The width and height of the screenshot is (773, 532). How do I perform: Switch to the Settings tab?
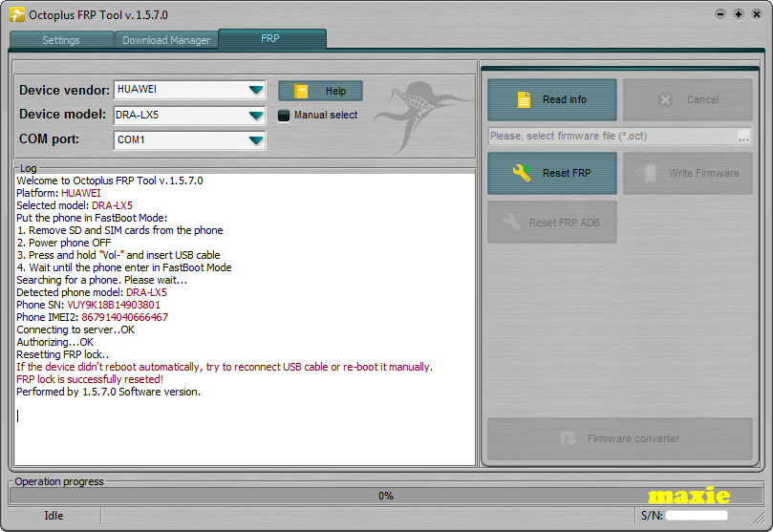tap(61, 40)
